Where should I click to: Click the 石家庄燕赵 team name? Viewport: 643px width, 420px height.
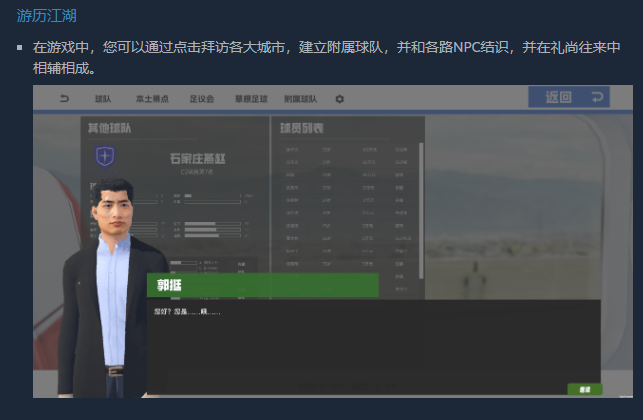click(x=198, y=158)
